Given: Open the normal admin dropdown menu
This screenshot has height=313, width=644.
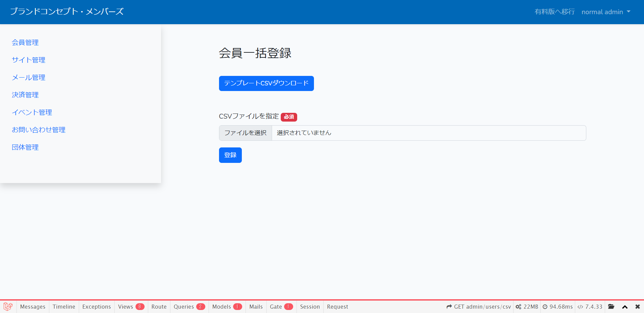Looking at the screenshot, I should (x=606, y=12).
